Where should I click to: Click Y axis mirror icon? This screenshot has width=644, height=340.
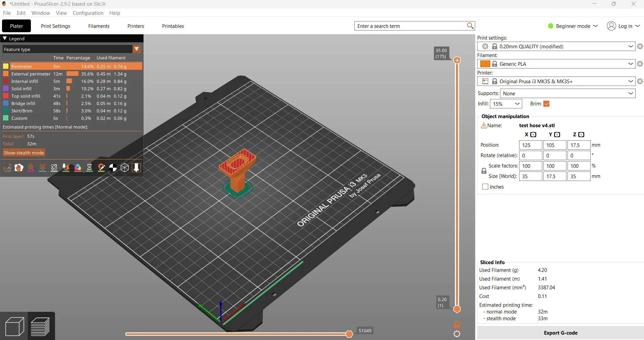click(x=557, y=135)
